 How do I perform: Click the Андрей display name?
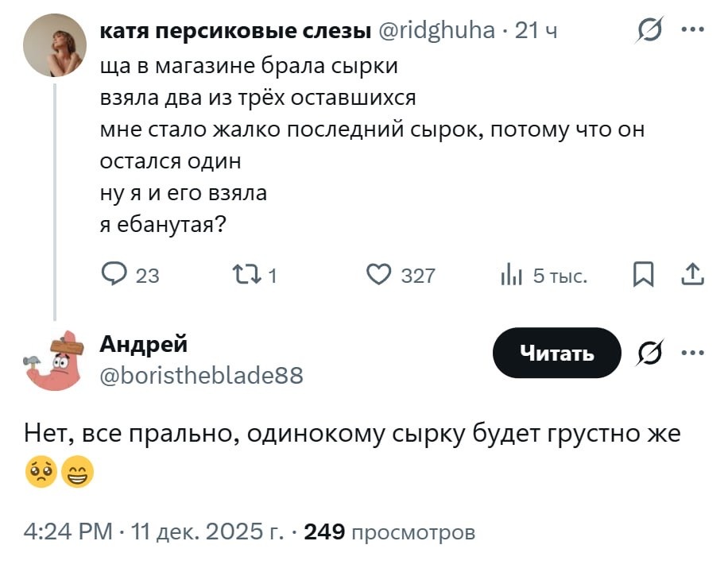coord(144,344)
